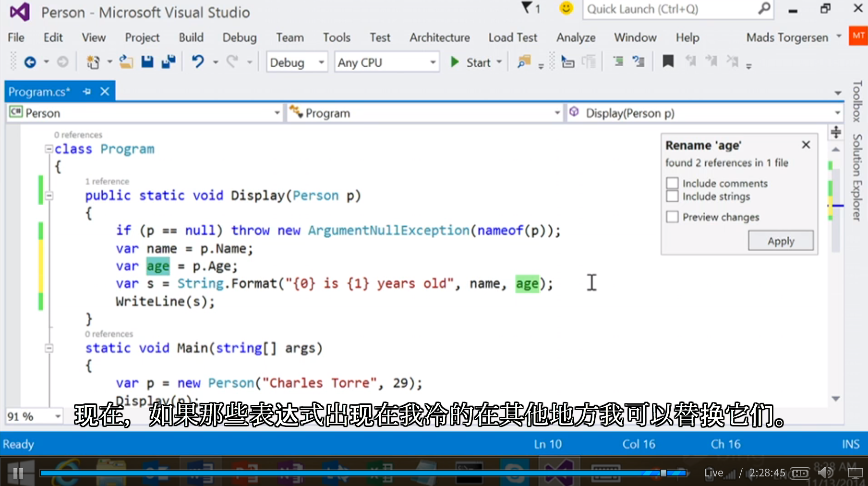This screenshot has width=868, height=486.
Task: Click the yellow smiley feedback icon
Action: pyautogui.click(x=567, y=8)
